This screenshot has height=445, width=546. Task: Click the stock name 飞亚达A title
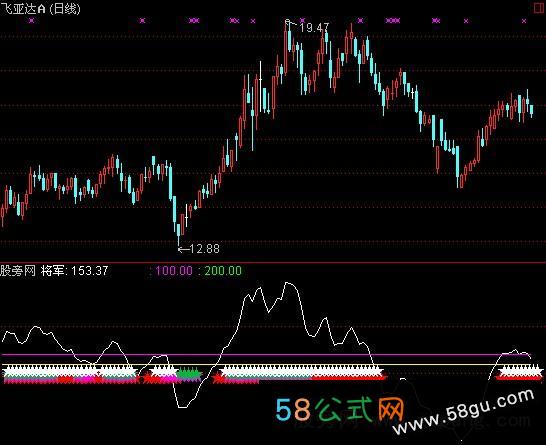coord(23,8)
